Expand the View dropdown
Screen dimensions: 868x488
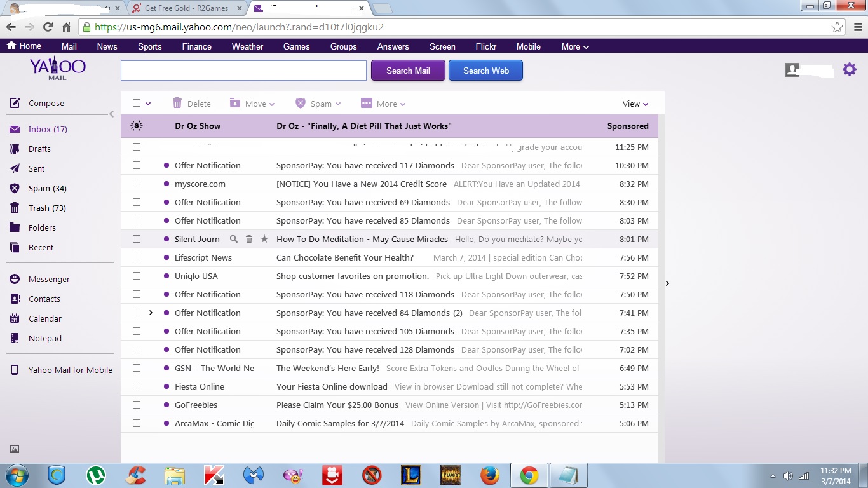point(635,104)
